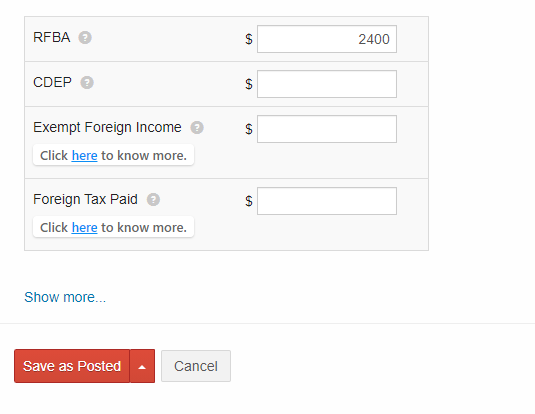Focus the Exempt Foreign Income amount field

point(327,129)
